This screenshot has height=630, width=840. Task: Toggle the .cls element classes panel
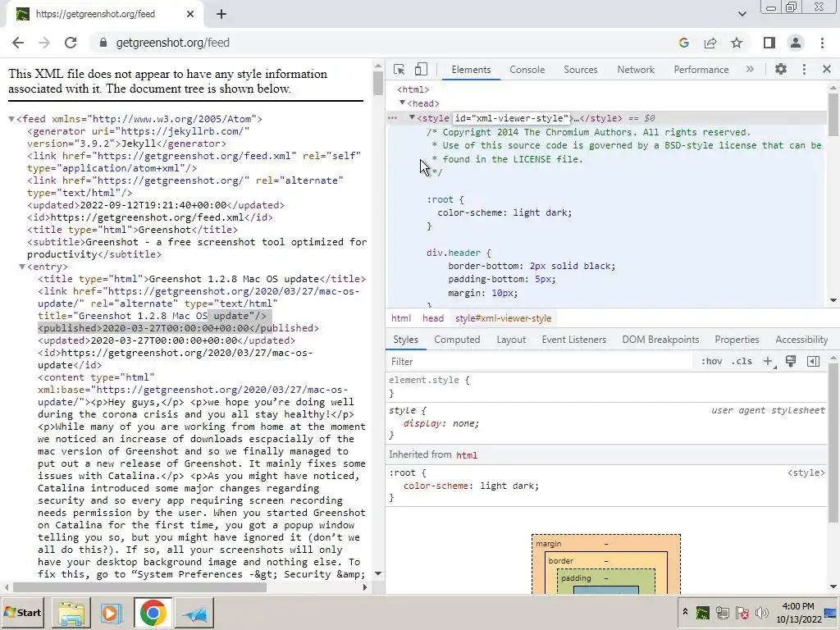pyautogui.click(x=742, y=362)
